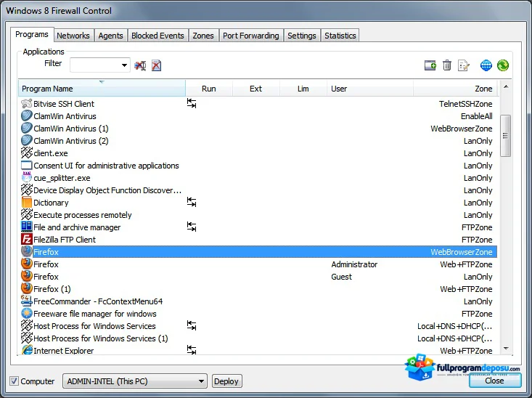
Task: Click the FreeCommander FcContextMenu64 icon
Action: click(x=26, y=301)
